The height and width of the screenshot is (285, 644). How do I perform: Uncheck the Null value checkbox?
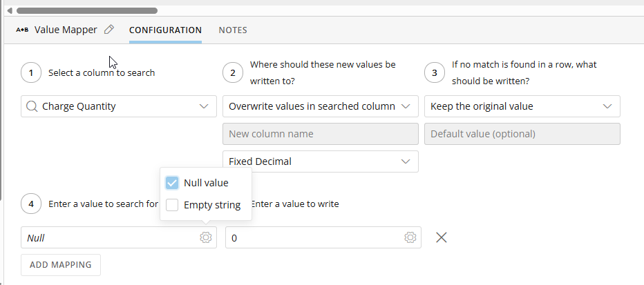pyautogui.click(x=172, y=183)
